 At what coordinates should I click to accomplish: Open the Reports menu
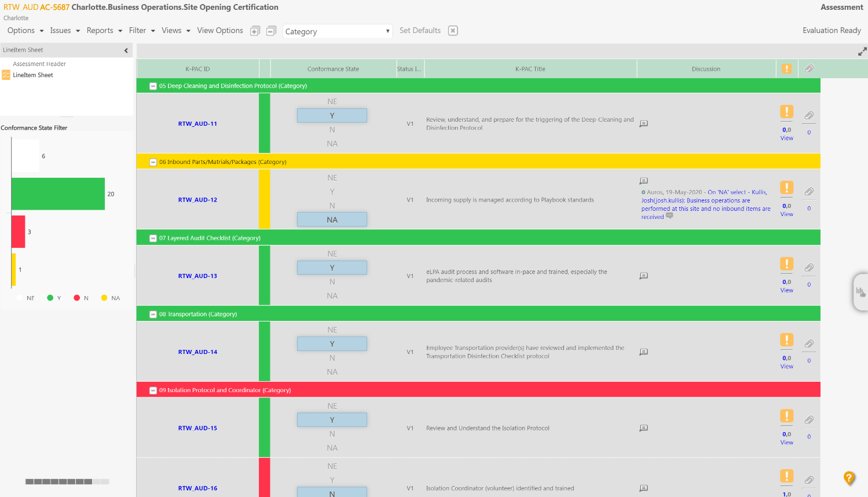click(x=104, y=31)
